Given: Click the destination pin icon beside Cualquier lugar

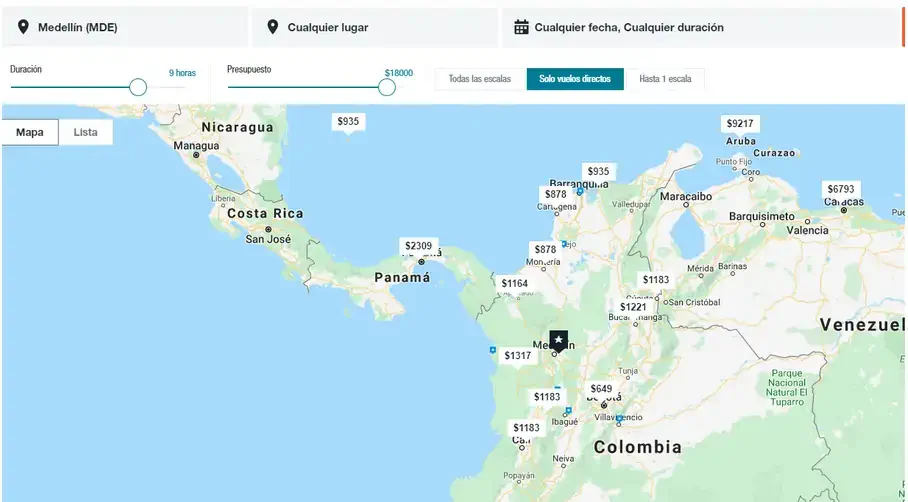Looking at the screenshot, I should [273, 27].
